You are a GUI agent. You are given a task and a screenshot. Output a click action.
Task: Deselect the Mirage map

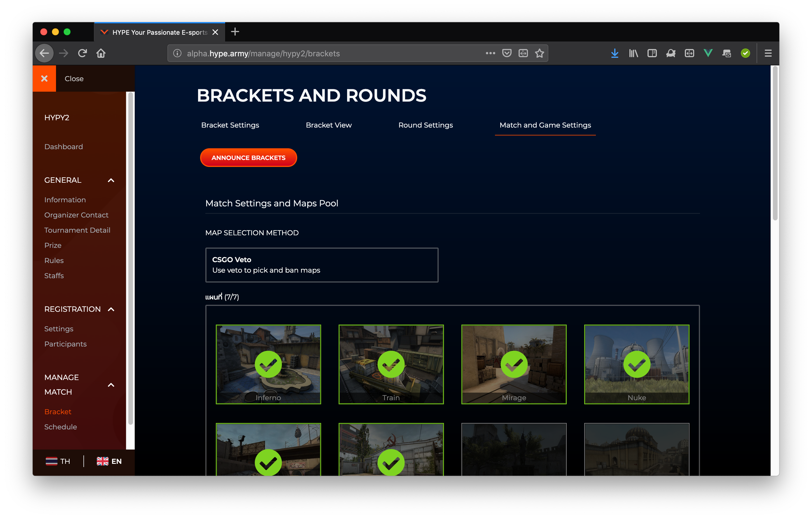pyautogui.click(x=514, y=365)
